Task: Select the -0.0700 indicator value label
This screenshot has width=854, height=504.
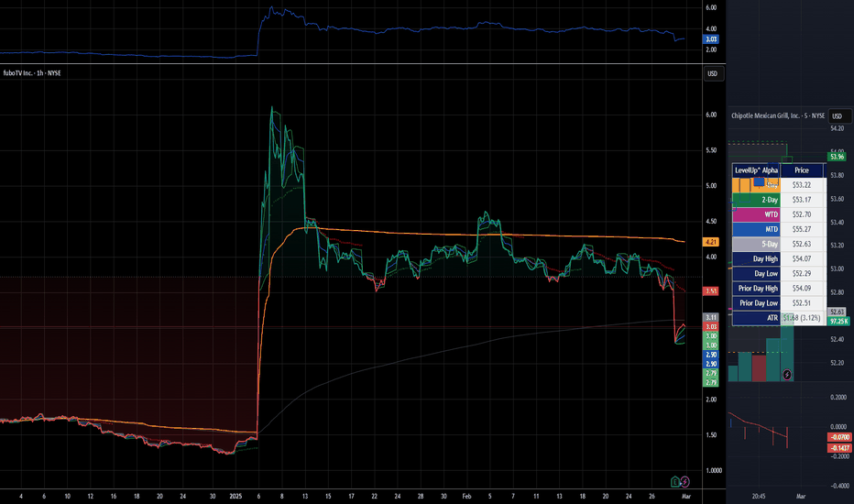Action: coord(840,437)
